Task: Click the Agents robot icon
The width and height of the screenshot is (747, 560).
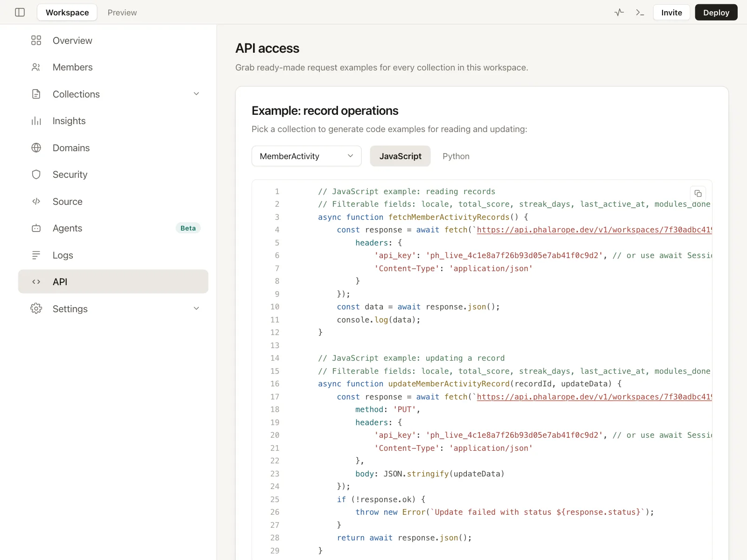Action: point(36,228)
